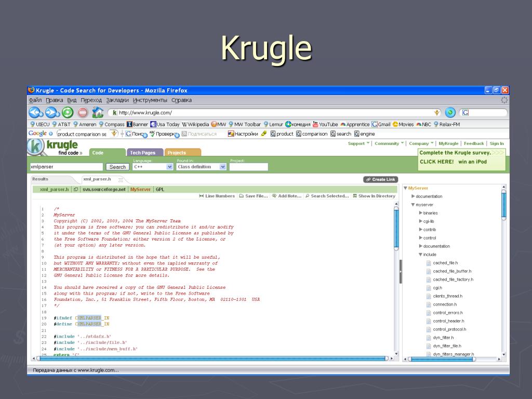The width and height of the screenshot is (532, 399).
Task: Open the Compass bookmark
Action: pos(112,125)
